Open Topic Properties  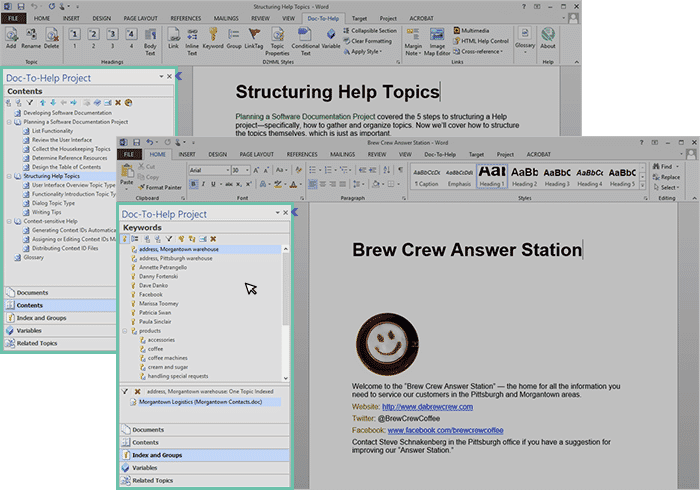click(x=277, y=42)
